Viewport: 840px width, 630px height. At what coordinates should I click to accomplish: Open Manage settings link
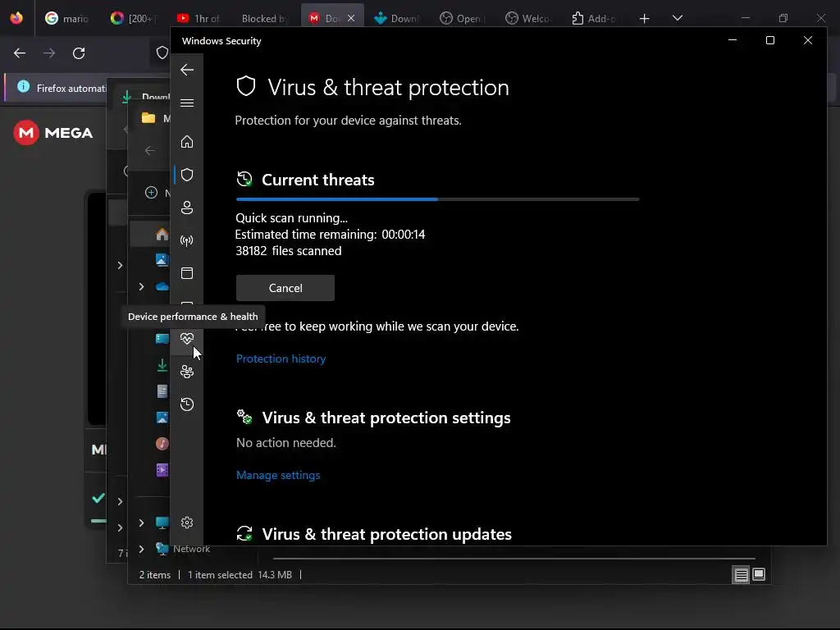point(278,475)
